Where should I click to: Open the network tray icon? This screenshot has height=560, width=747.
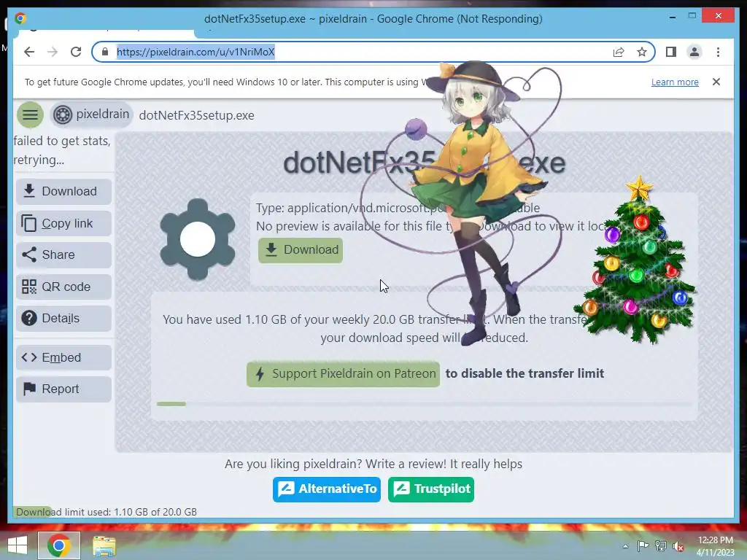[661, 546]
